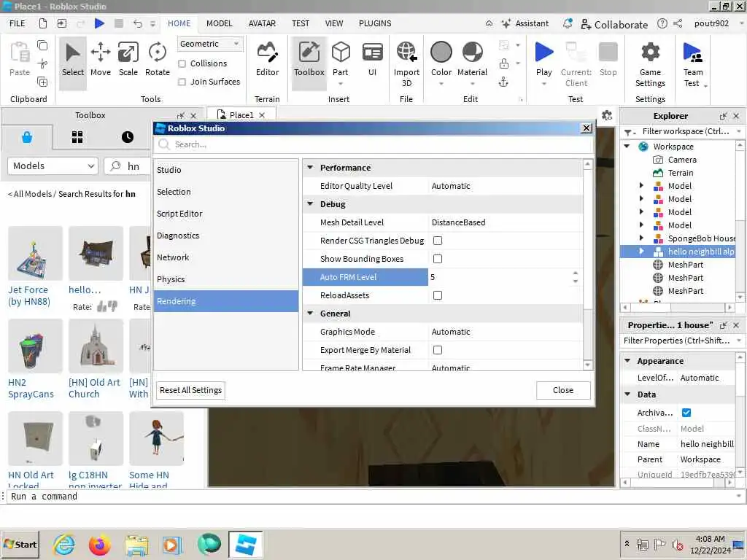The image size is (747, 560).
Task: Open Firefox from the taskbar
Action: coord(99,545)
